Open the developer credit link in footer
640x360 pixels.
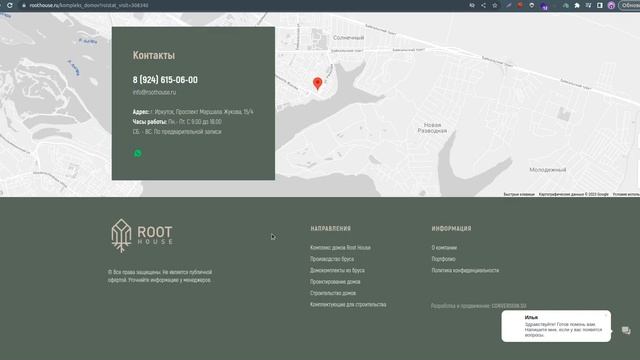click(509, 306)
